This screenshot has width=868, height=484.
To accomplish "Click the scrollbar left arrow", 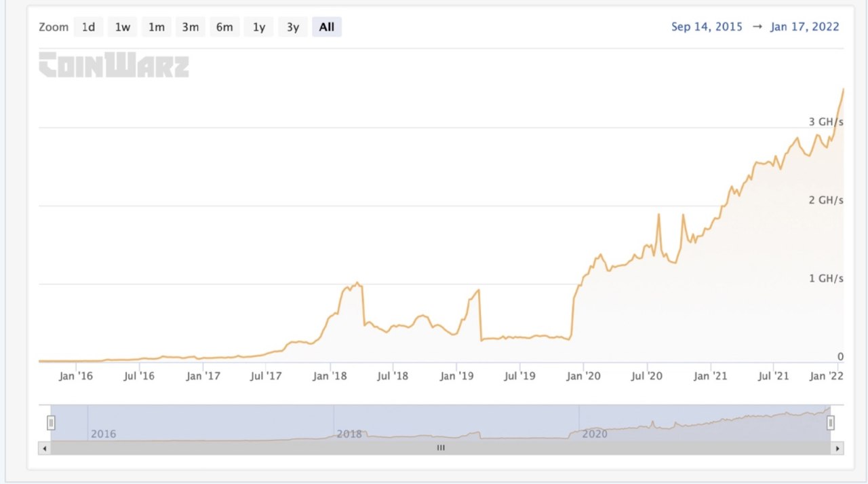I will click(45, 448).
